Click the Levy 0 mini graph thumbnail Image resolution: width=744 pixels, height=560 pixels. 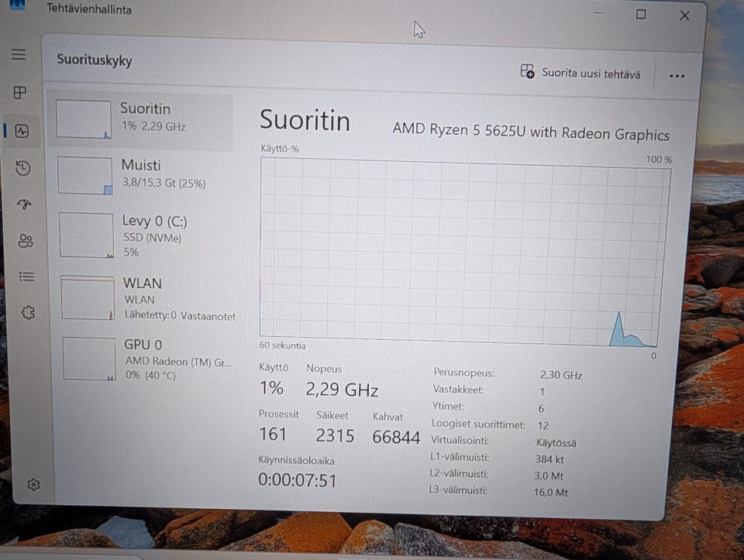point(86,235)
